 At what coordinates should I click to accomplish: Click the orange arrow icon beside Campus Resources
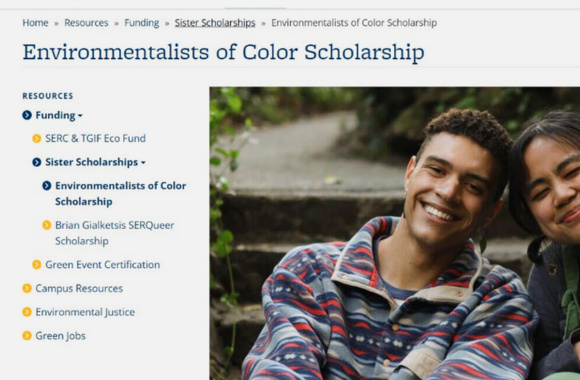pyautogui.click(x=27, y=288)
